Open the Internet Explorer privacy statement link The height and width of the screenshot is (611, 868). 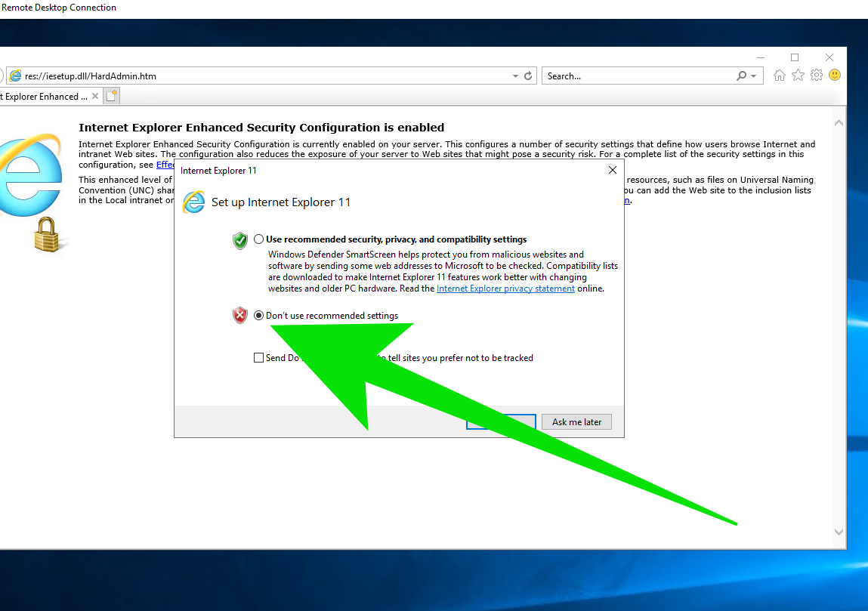[x=505, y=289]
